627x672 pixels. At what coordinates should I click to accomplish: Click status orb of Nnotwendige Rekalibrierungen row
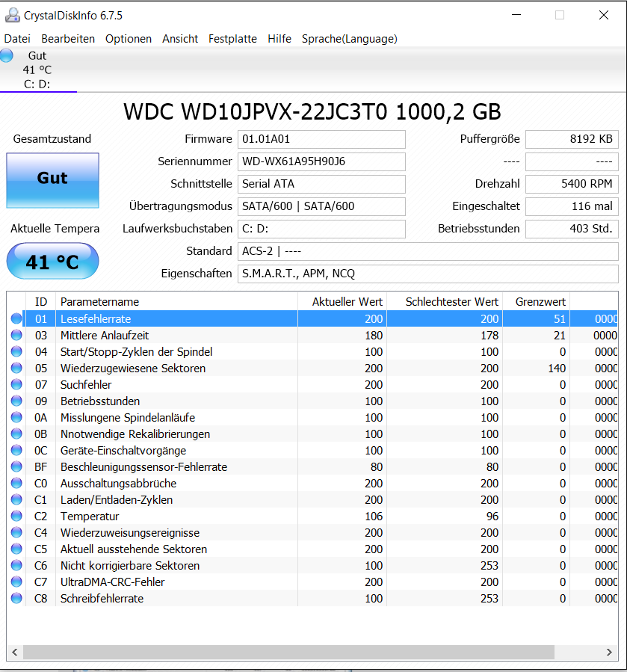click(16, 434)
